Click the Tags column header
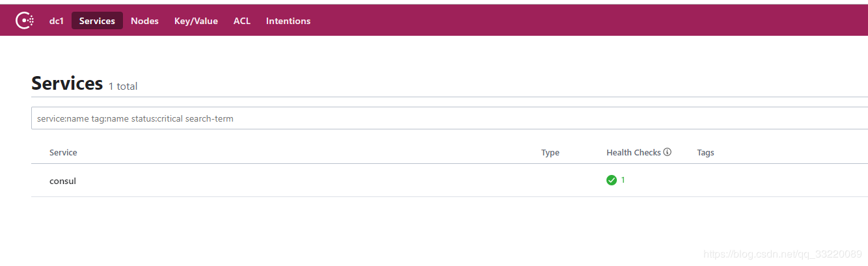The height and width of the screenshot is (266, 868). point(705,152)
